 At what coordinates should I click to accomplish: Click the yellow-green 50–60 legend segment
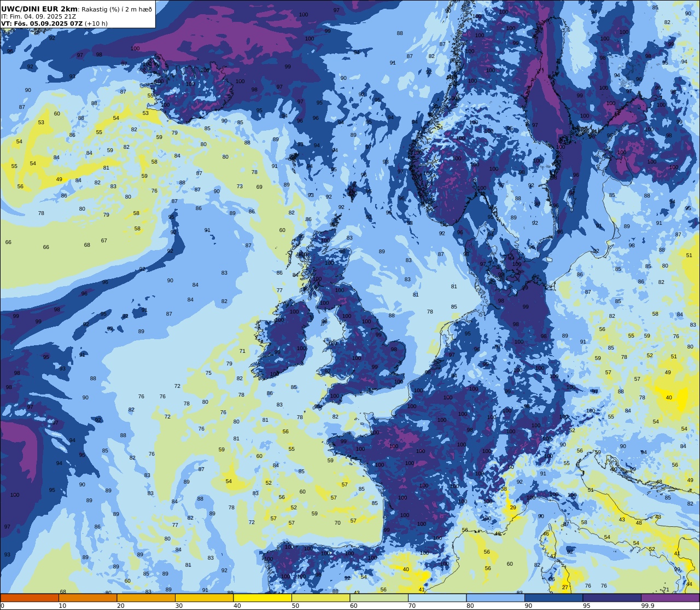320,598
